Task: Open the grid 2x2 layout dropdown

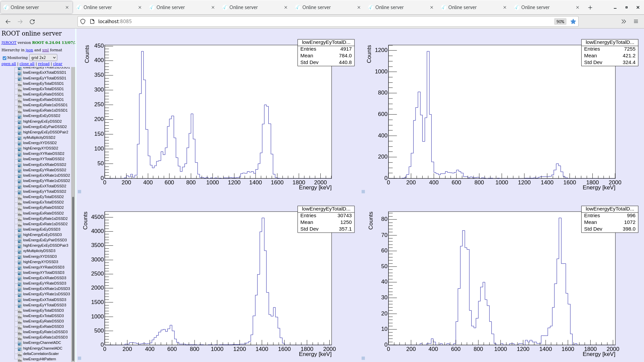Action: coord(43,58)
